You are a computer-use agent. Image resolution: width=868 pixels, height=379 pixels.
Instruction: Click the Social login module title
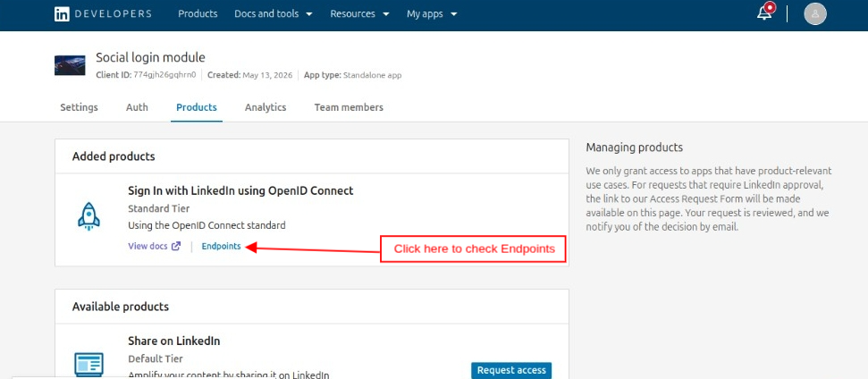point(150,57)
